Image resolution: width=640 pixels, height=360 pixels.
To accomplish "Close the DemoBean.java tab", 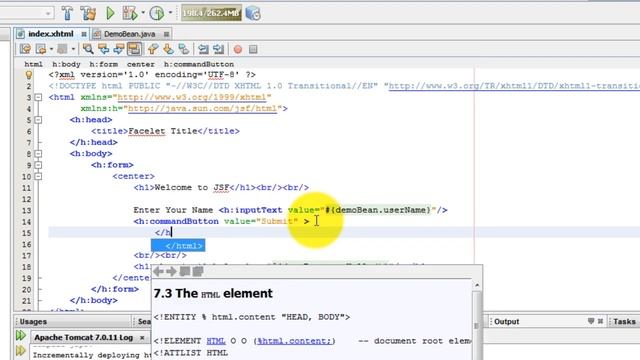I will tap(166, 34).
